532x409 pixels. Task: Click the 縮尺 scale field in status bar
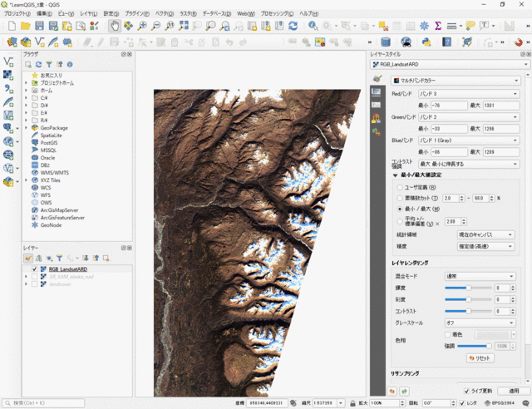pyautogui.click(x=328, y=403)
